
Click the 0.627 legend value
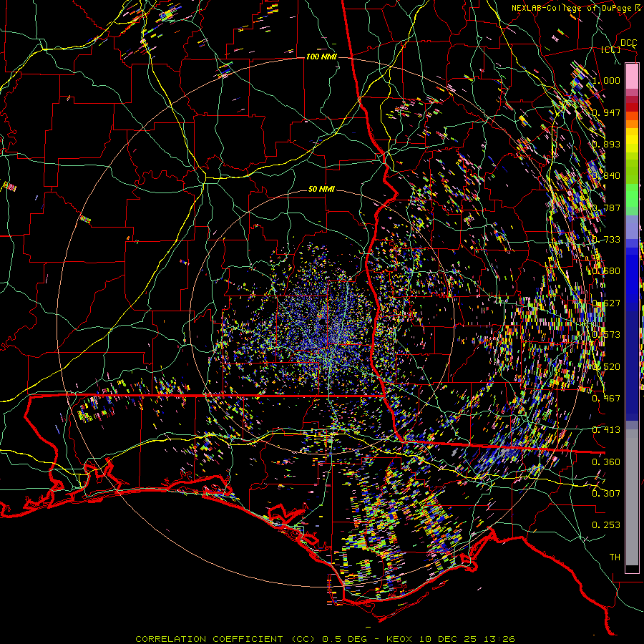[x=606, y=303]
